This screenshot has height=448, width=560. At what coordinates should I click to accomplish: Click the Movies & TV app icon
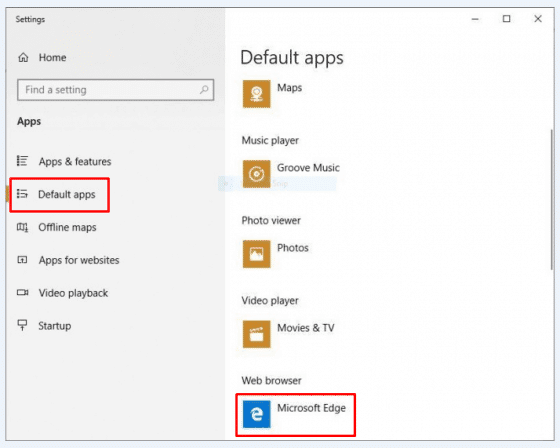click(x=256, y=334)
